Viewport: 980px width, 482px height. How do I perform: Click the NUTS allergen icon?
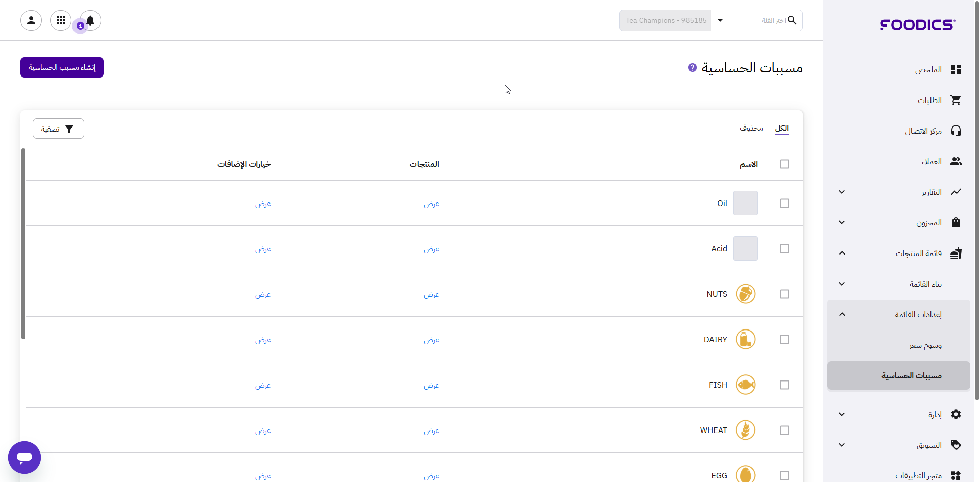745,294
